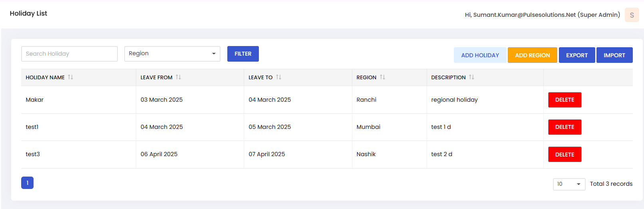The height and width of the screenshot is (209, 644).
Task: Click the Search Holiday input field
Action: [x=70, y=54]
